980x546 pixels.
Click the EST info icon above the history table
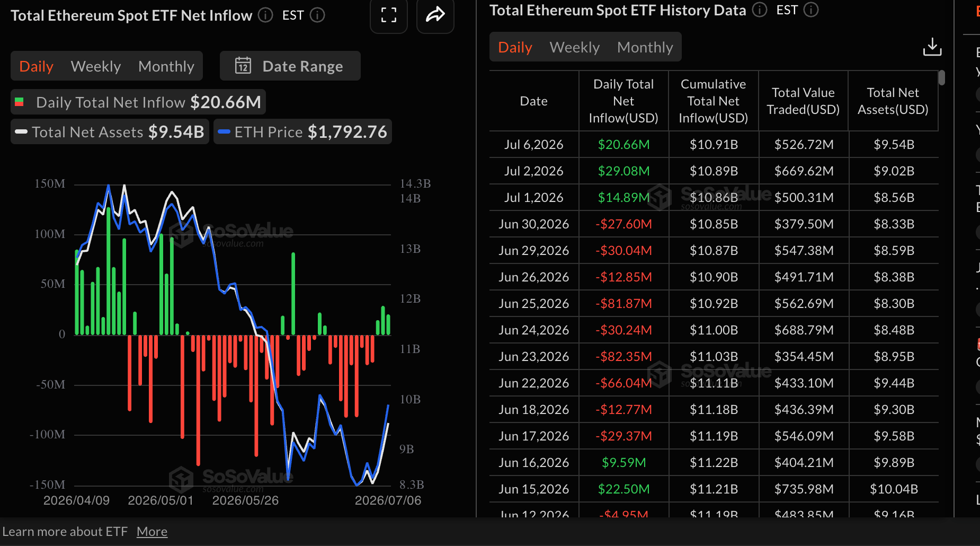(811, 10)
